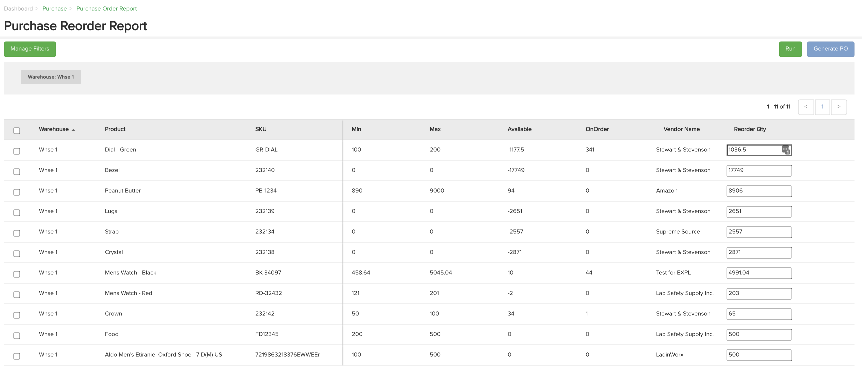Click the icon inside the first Reorder Qty field
This screenshot has width=868, height=384.
[786, 150]
